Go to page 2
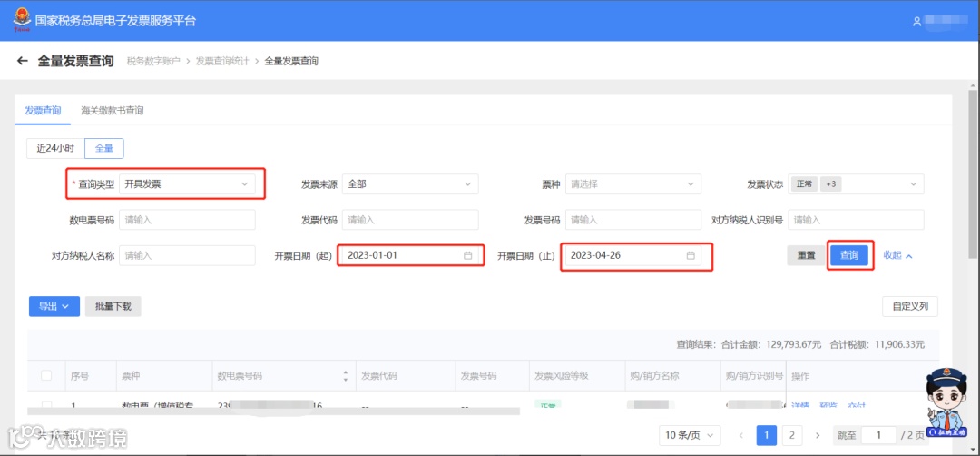980x456 pixels. [x=792, y=435]
